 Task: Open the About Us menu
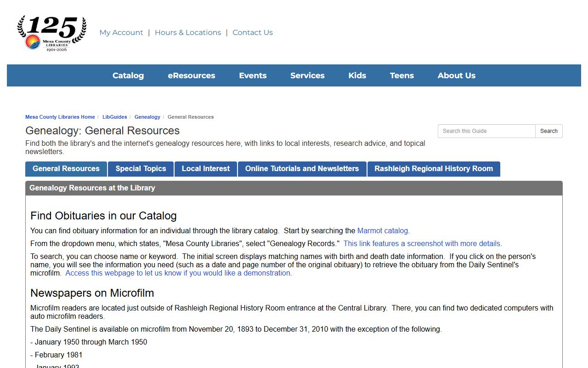pos(457,75)
